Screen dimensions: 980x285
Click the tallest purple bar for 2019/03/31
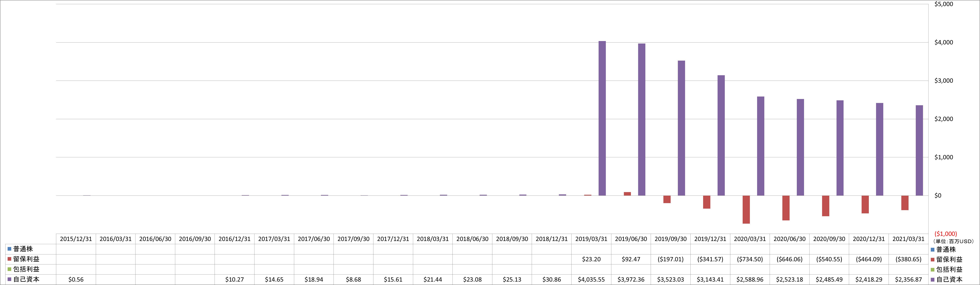coord(602,118)
